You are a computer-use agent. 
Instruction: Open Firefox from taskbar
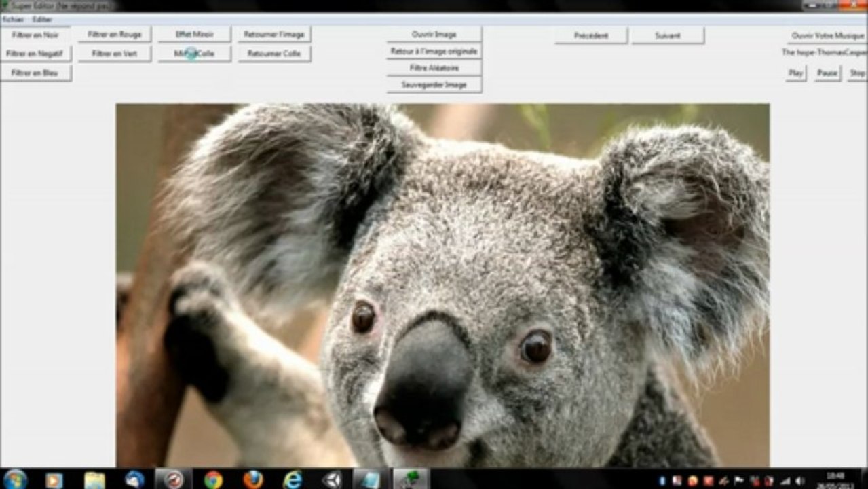(253, 479)
